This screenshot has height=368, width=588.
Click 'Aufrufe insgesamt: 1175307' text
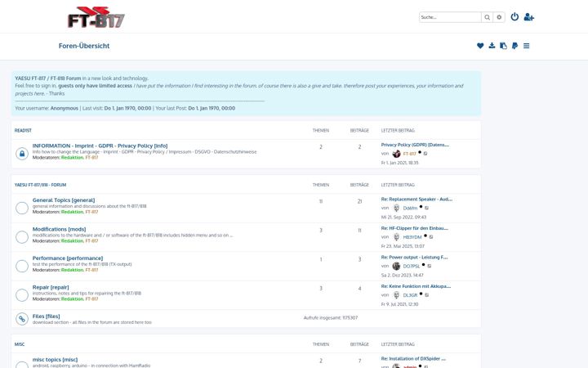pyautogui.click(x=331, y=317)
